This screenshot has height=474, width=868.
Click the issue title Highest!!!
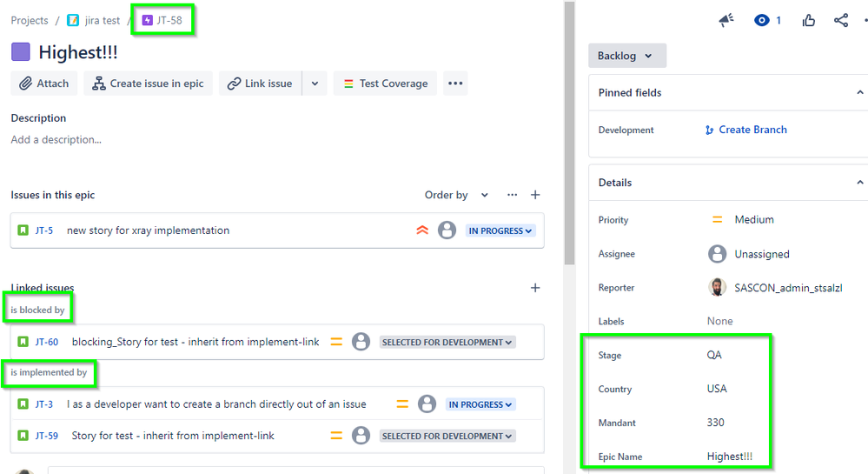coord(78,52)
